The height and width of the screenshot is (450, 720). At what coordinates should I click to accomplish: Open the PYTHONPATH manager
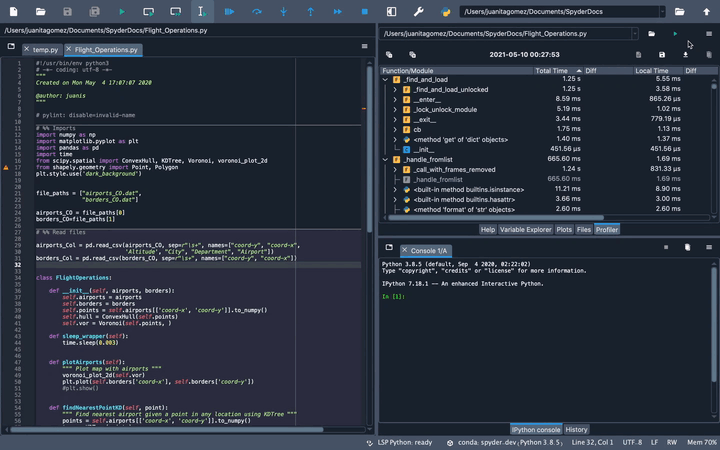(x=445, y=11)
